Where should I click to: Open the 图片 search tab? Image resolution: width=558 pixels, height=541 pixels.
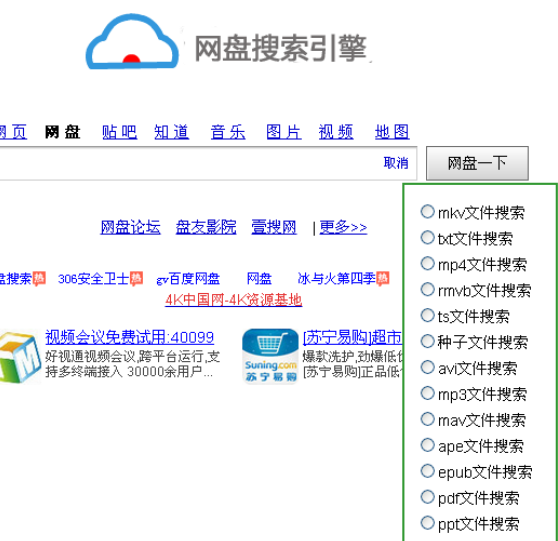click(284, 132)
